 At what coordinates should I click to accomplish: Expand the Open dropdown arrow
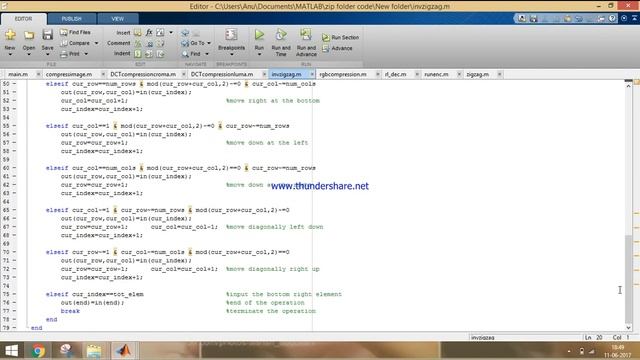coord(29,54)
